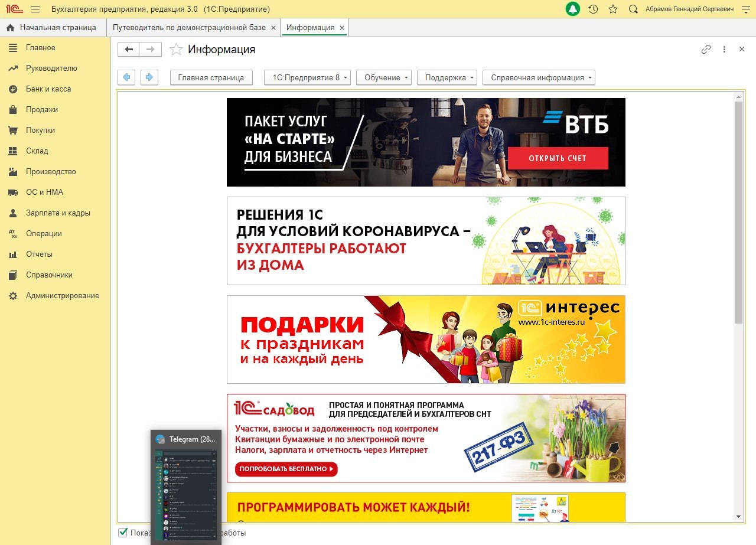756x545 pixels.
Task: Open favorites star in title bar
Action: pyautogui.click(x=613, y=9)
